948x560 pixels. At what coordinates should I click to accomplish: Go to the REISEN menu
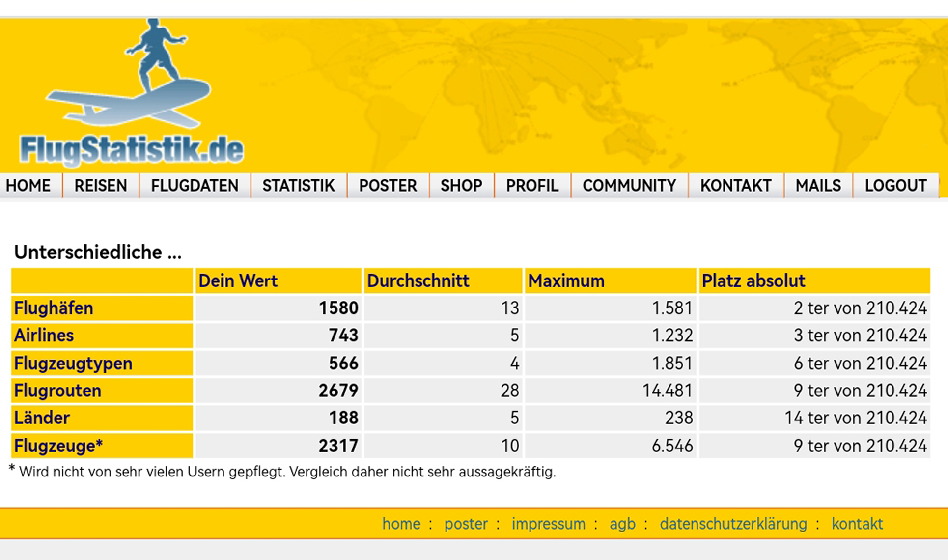(101, 186)
